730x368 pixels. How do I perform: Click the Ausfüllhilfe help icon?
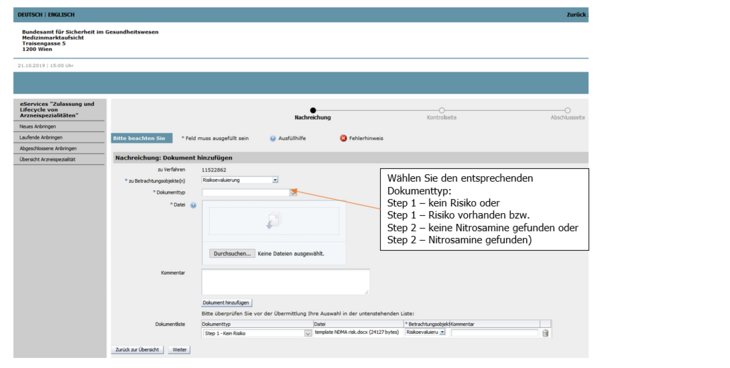(273, 138)
